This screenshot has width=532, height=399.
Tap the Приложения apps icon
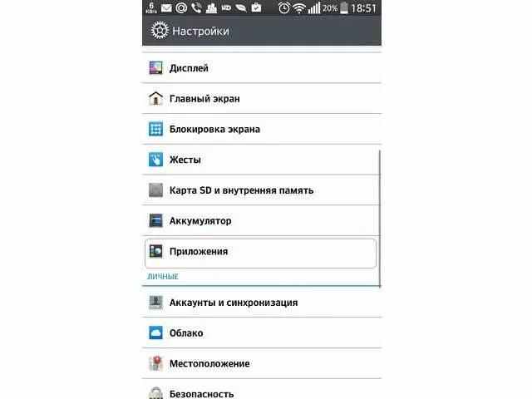(155, 251)
